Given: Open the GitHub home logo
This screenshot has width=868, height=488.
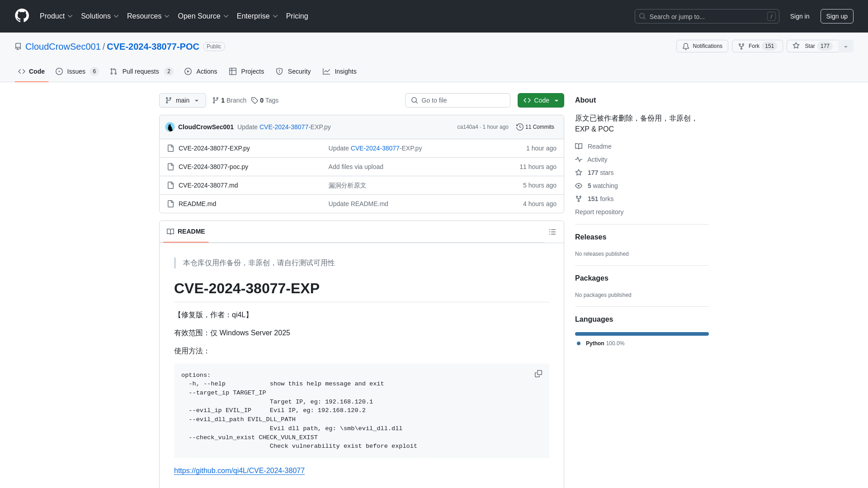Looking at the screenshot, I should point(22,16).
